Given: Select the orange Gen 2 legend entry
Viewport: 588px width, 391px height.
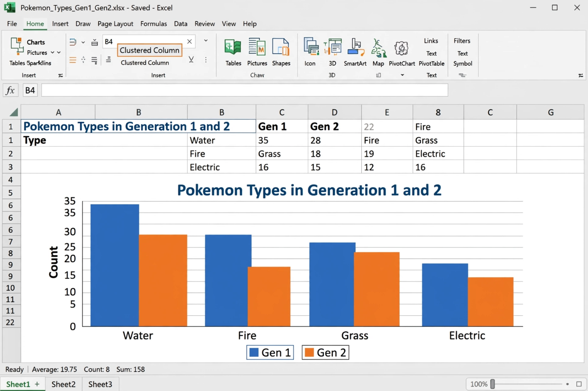Looking at the screenshot, I should 325,352.
